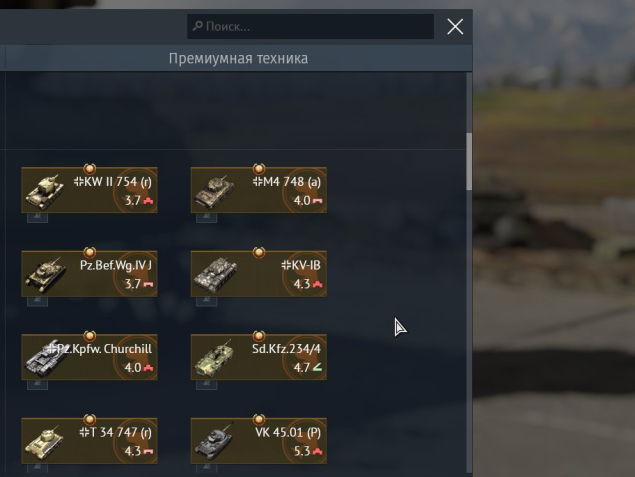Close the research tree panel with X
This screenshot has width=635, height=477.
(x=455, y=27)
